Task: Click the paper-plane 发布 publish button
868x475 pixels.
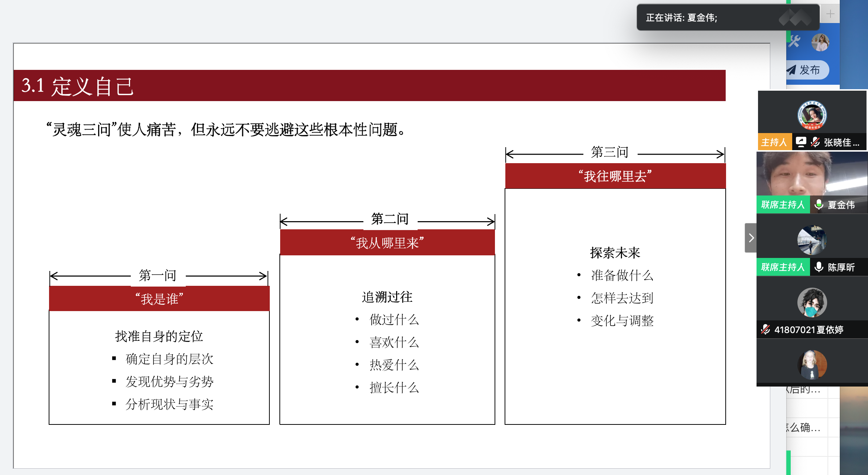Action: pos(807,70)
